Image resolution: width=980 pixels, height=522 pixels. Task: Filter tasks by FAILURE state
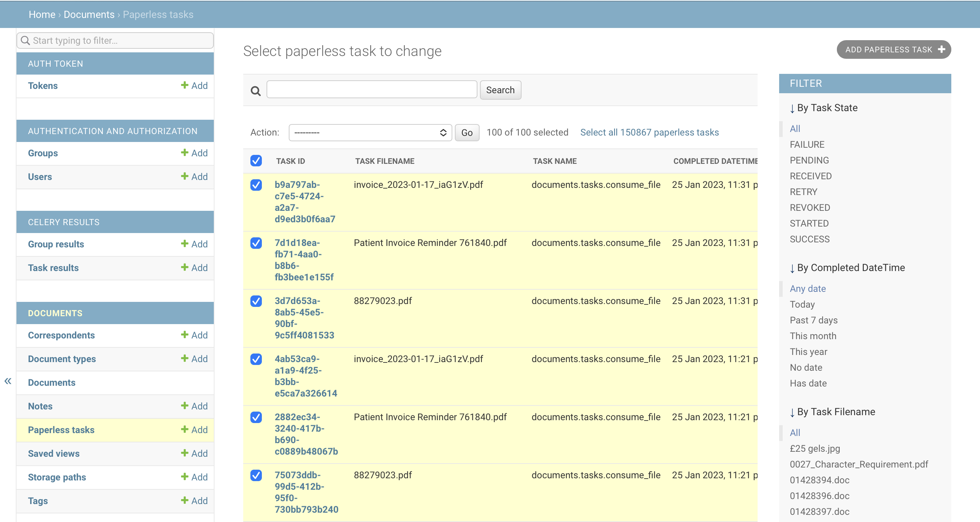(807, 144)
